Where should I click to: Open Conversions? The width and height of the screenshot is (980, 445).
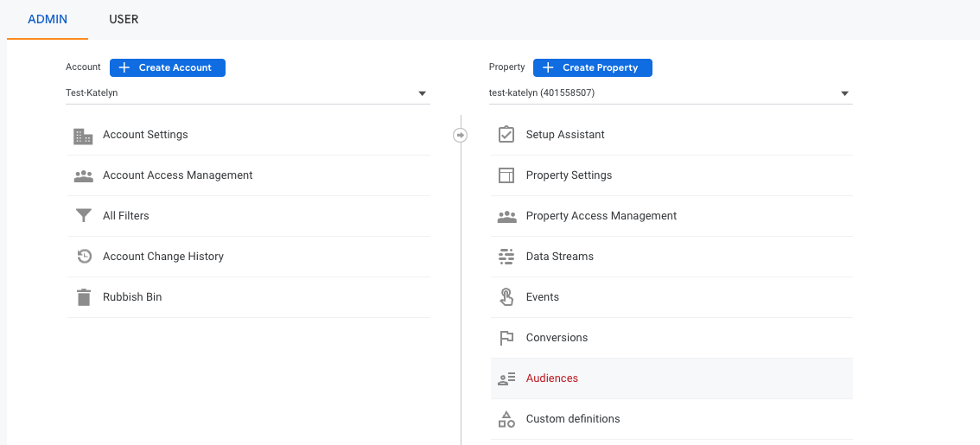(671, 338)
